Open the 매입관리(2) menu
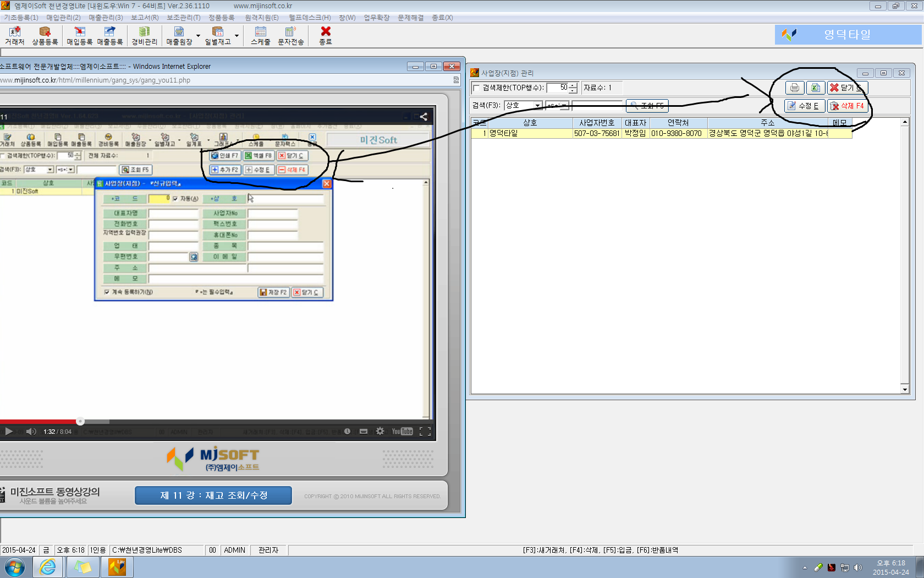 coord(63,18)
